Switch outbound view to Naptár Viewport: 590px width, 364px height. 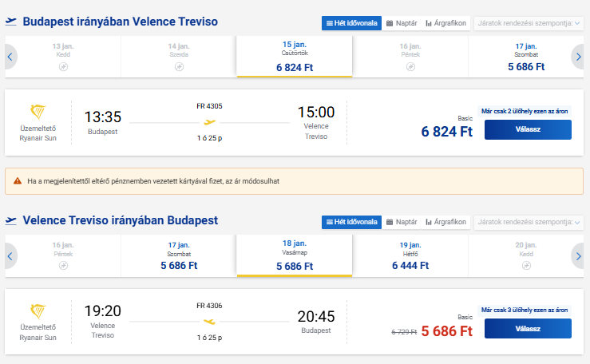pos(402,23)
